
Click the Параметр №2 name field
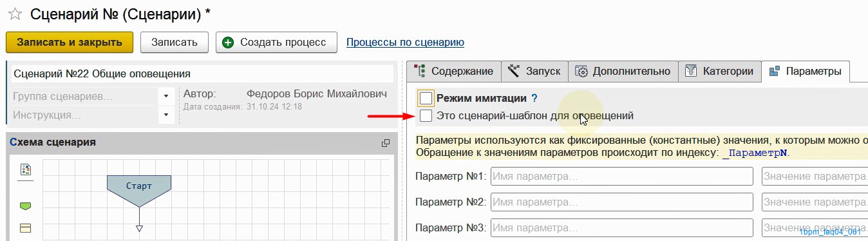tap(621, 202)
